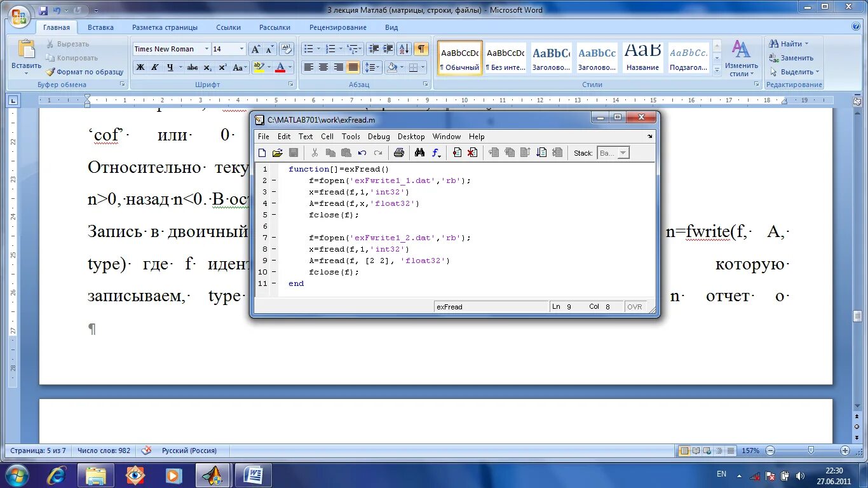Open the Шрифт dialog launcher
This screenshot has height=488, width=868.
291,85
